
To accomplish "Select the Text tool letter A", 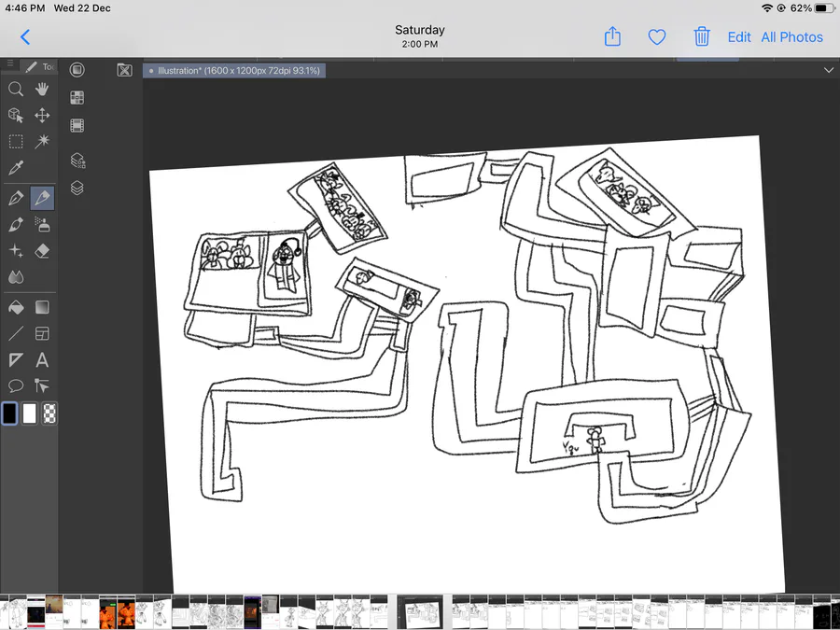I will [x=42, y=360].
